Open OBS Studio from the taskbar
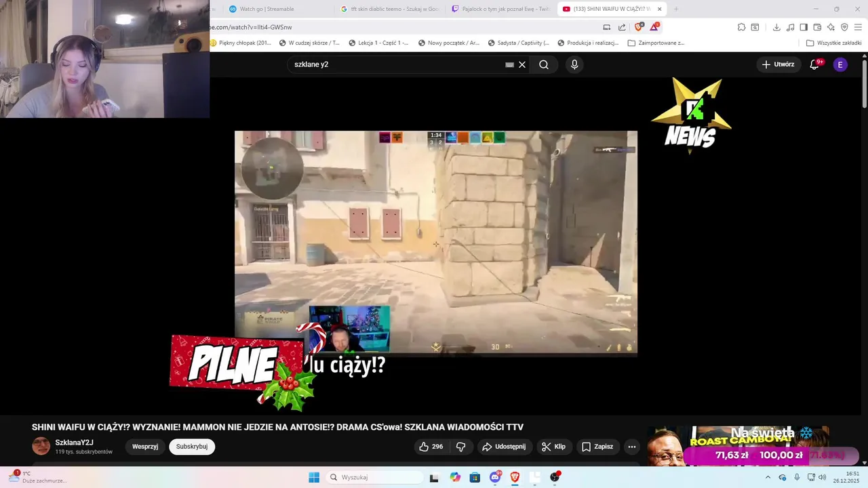The width and height of the screenshot is (868, 488). [x=555, y=477]
